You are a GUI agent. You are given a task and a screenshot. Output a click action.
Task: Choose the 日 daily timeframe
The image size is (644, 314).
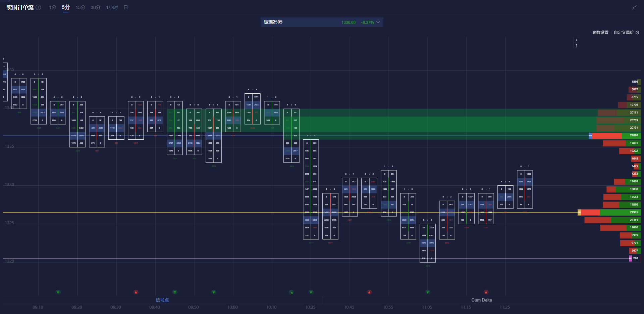[x=126, y=7]
